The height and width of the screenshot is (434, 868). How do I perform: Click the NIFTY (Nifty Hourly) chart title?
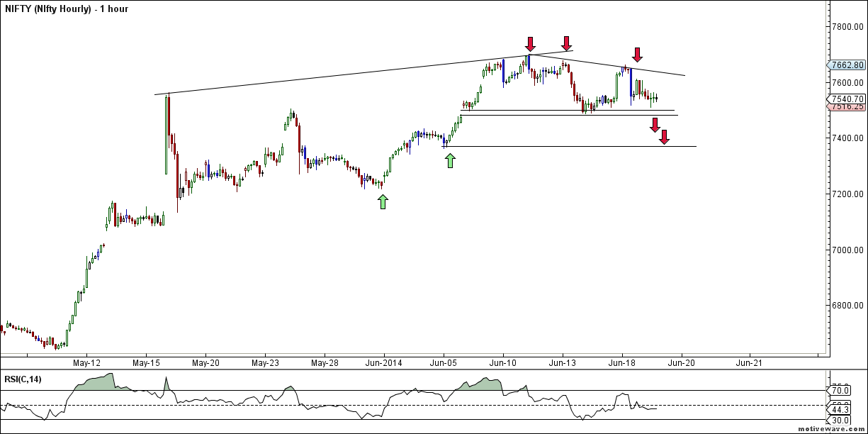coord(67,9)
